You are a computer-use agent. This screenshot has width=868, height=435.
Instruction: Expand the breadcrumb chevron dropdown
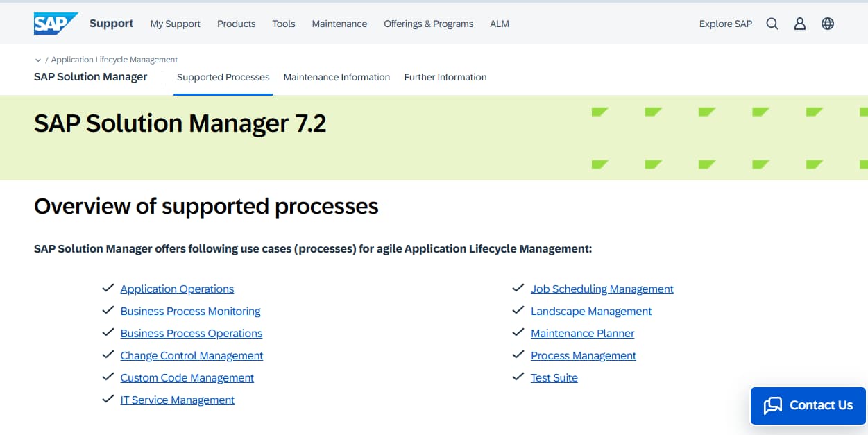tap(37, 60)
